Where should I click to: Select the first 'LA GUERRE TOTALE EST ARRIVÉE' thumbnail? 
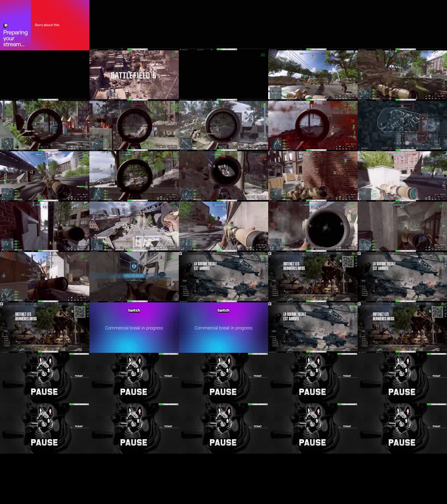(x=223, y=277)
